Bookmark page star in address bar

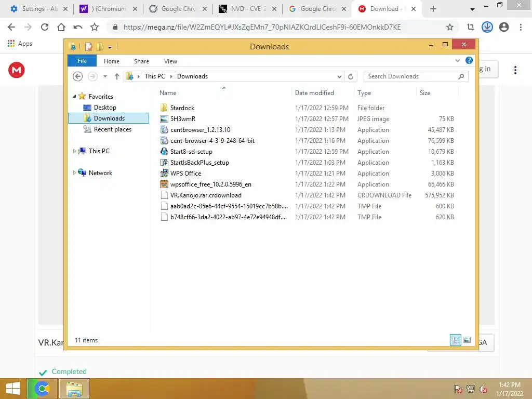449,27
